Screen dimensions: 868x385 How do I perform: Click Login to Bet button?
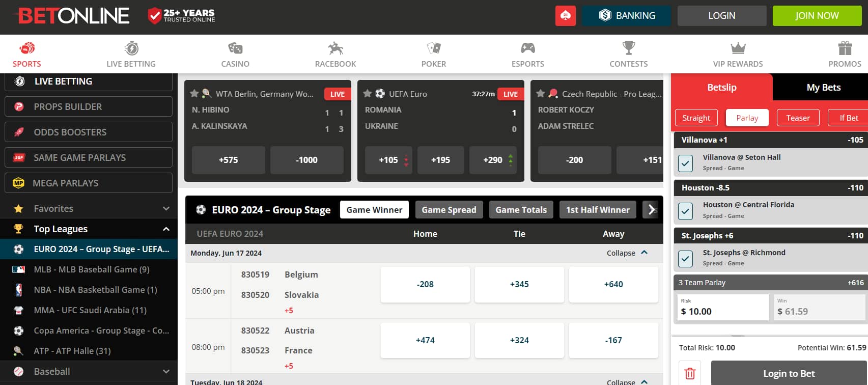pos(789,373)
